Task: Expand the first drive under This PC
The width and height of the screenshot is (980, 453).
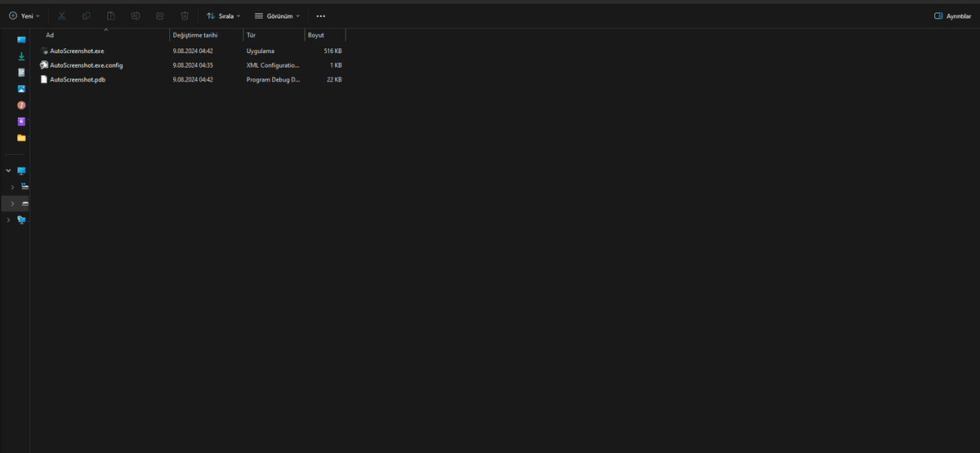Action: coord(12,187)
